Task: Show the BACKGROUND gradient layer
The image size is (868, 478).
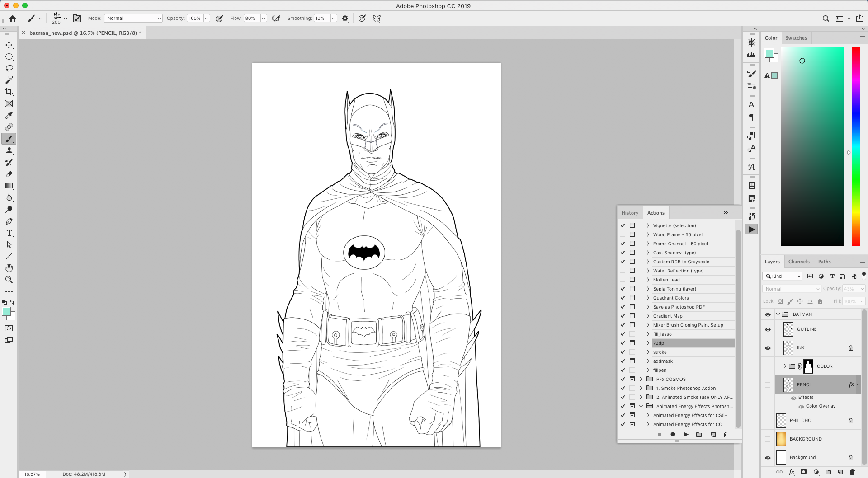Action: (x=768, y=439)
